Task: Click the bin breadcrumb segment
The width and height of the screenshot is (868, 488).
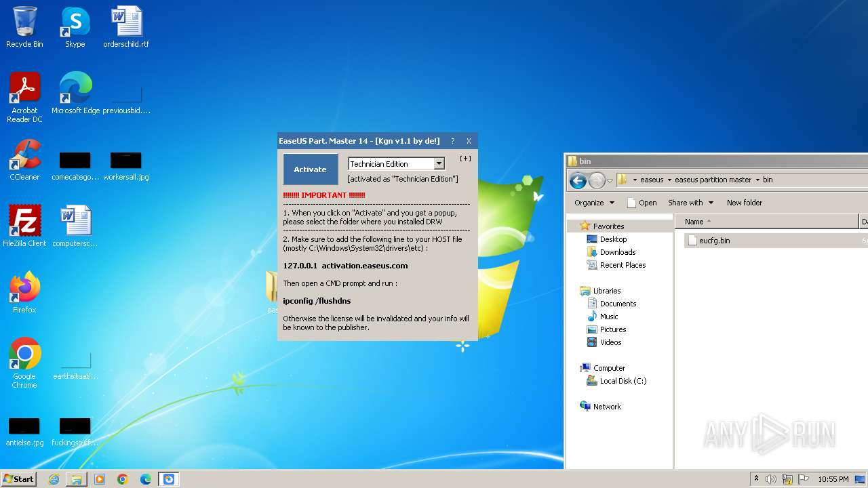Action: (768, 180)
